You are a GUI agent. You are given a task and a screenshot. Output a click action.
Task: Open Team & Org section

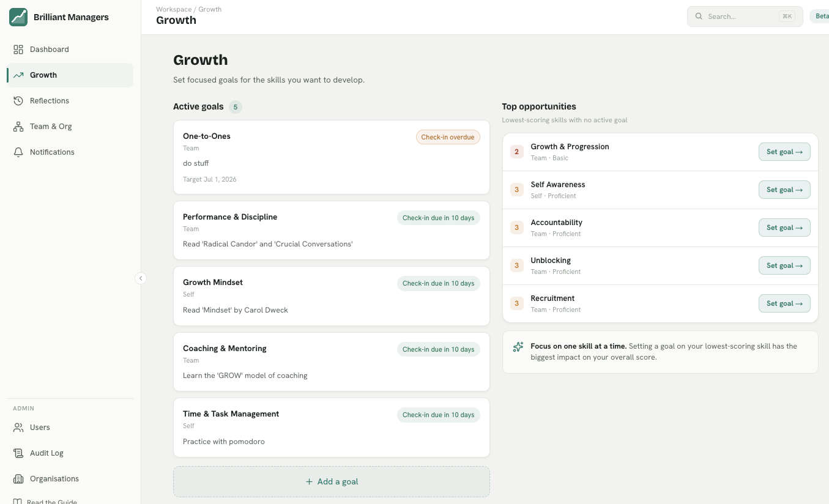coord(70,127)
